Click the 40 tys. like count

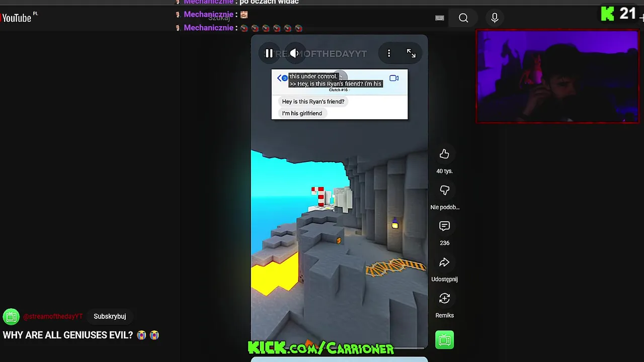pos(444,171)
